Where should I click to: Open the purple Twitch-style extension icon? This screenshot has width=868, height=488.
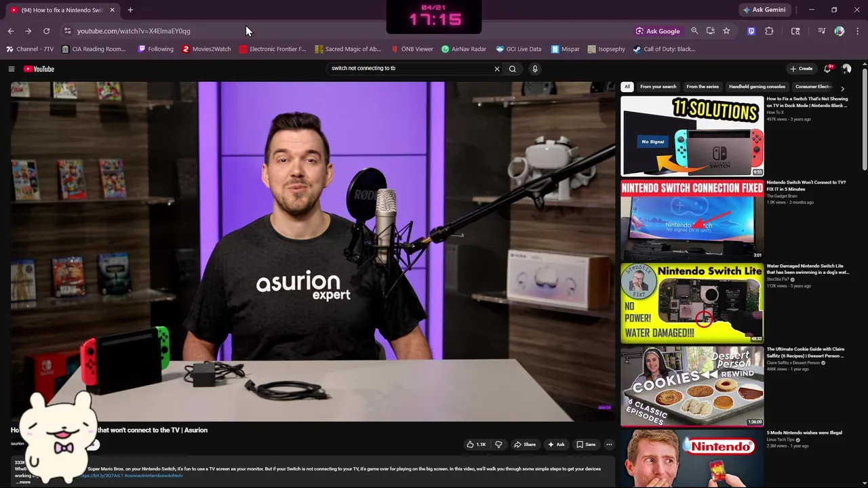pyautogui.click(x=751, y=31)
